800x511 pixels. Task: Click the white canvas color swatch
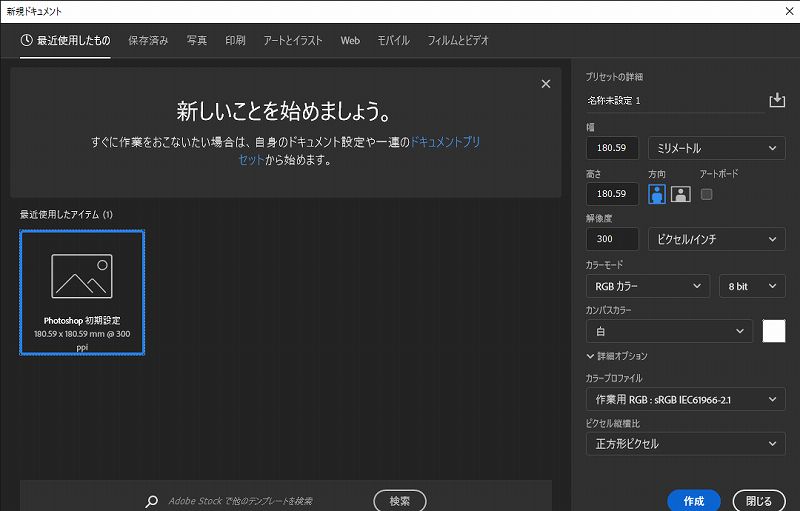coord(773,331)
